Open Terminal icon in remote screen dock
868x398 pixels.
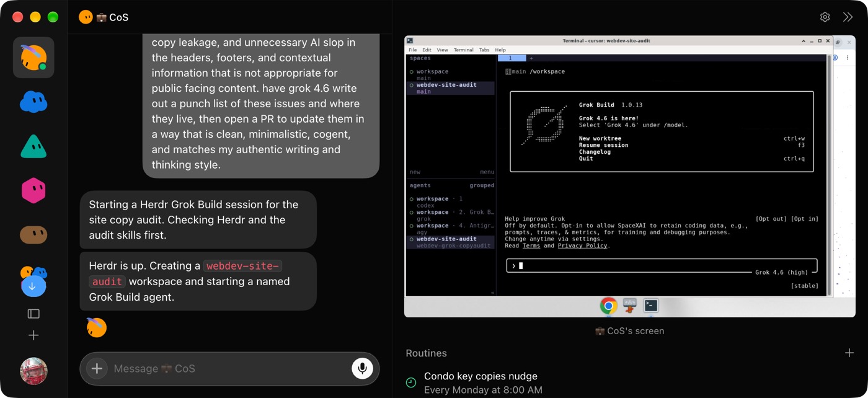point(651,305)
